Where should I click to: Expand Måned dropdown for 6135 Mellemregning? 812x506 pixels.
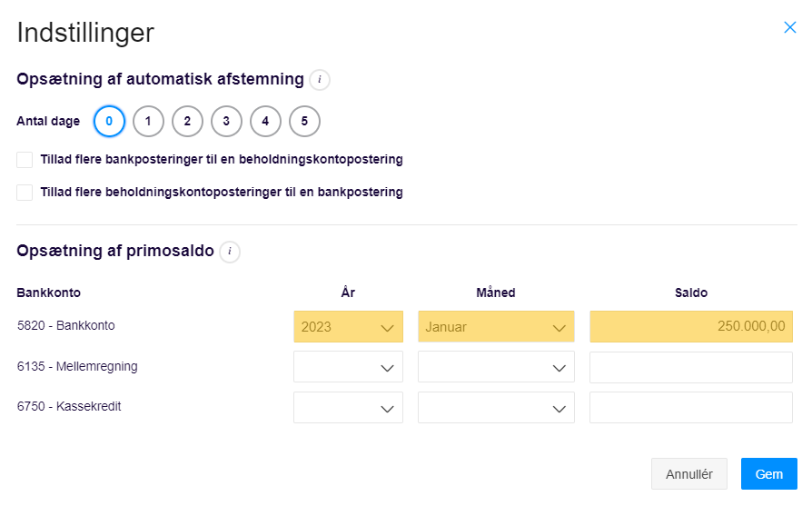point(496,367)
